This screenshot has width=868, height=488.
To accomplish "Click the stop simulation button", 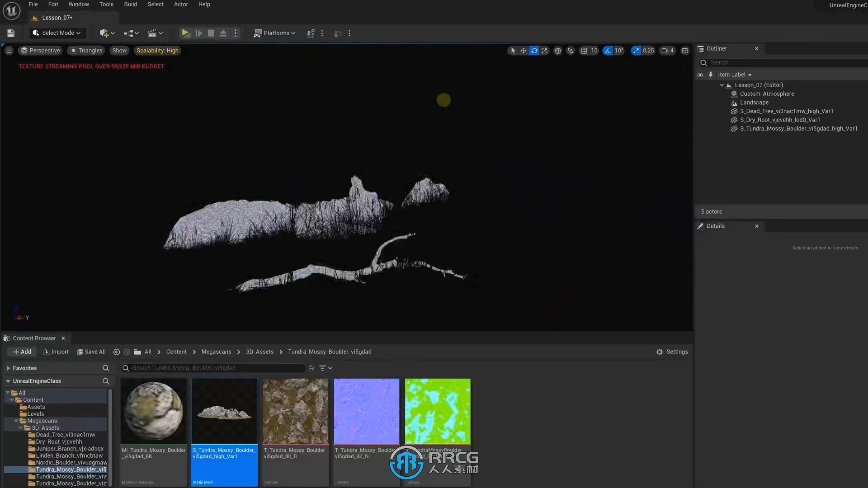I will (x=211, y=33).
